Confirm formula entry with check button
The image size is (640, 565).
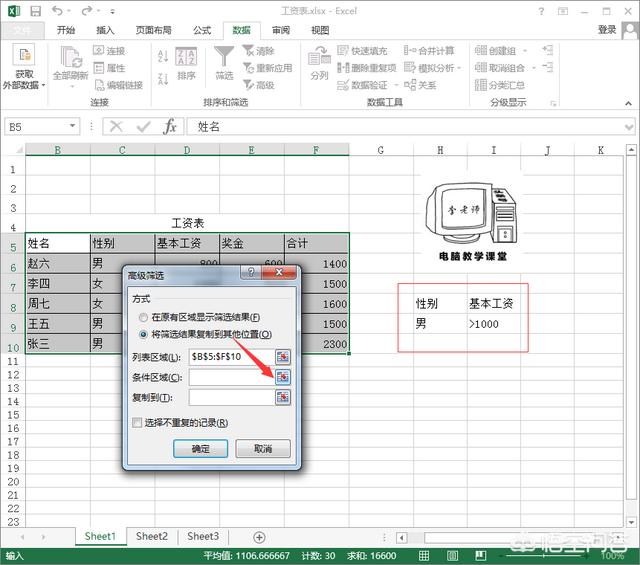[144, 127]
